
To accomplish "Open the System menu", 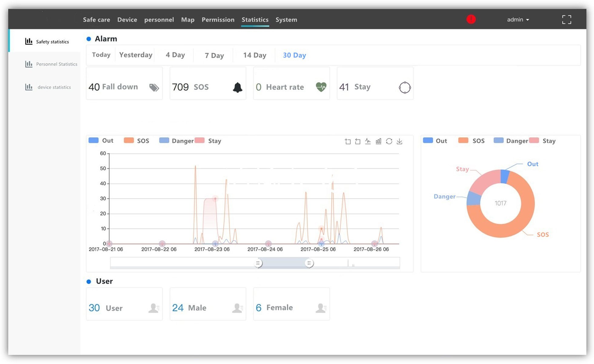I will (286, 20).
